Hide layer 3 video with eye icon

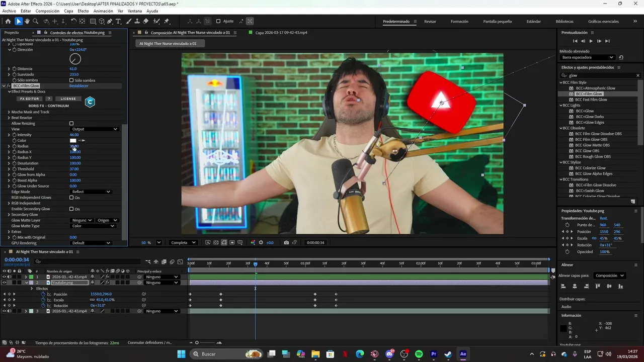(x=5, y=311)
